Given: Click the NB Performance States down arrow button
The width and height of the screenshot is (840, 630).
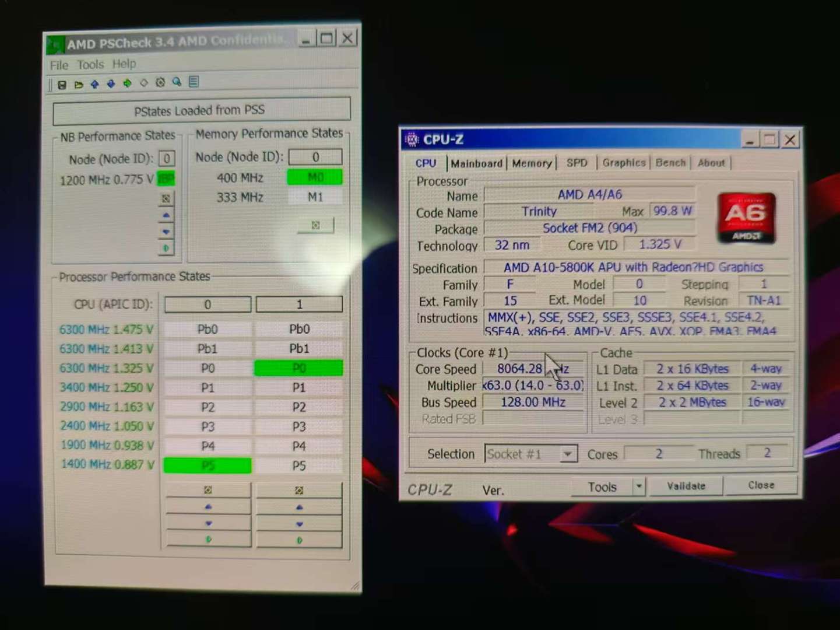Looking at the screenshot, I should pos(166,232).
